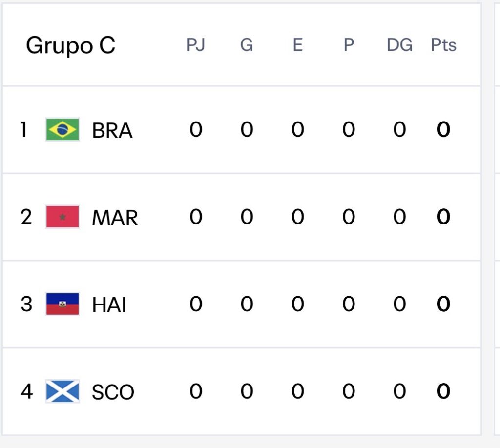Click the E column header
Viewport: 500px width, 448px height.
click(297, 45)
